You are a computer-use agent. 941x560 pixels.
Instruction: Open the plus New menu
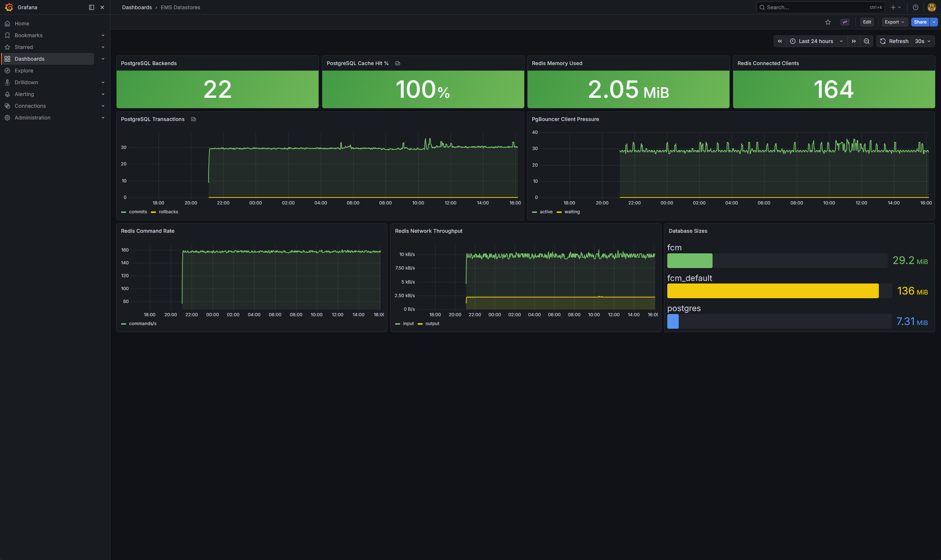[x=895, y=7]
